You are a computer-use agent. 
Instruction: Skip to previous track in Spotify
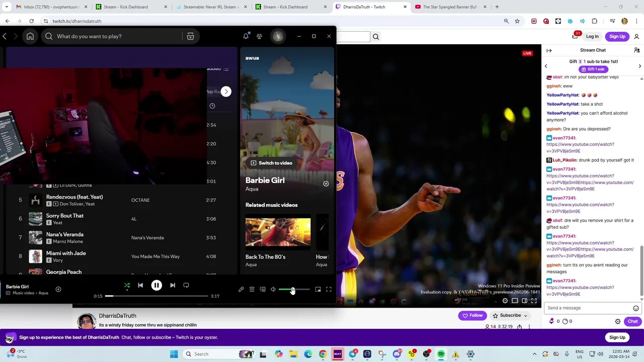[140, 285]
